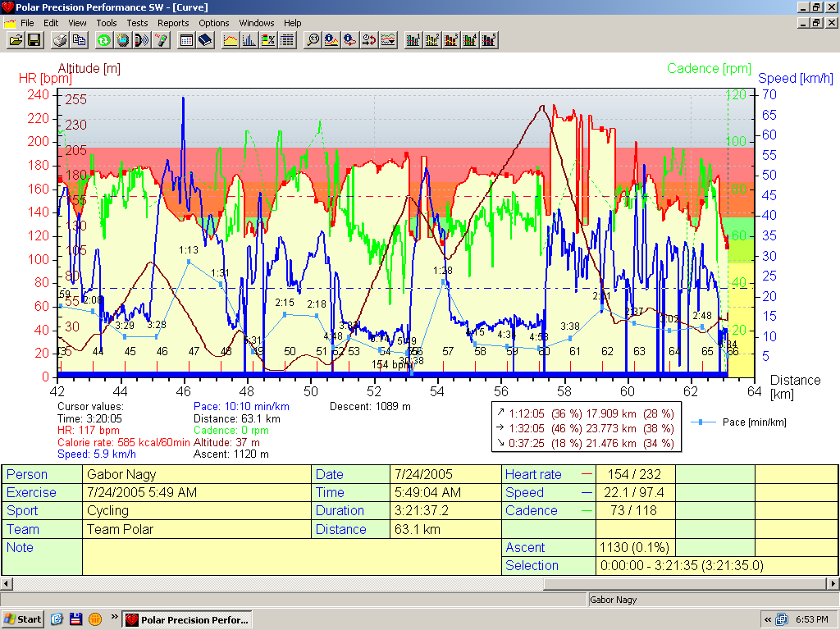Open the File menu
Viewport: 840px width, 630px height.
tap(27, 23)
